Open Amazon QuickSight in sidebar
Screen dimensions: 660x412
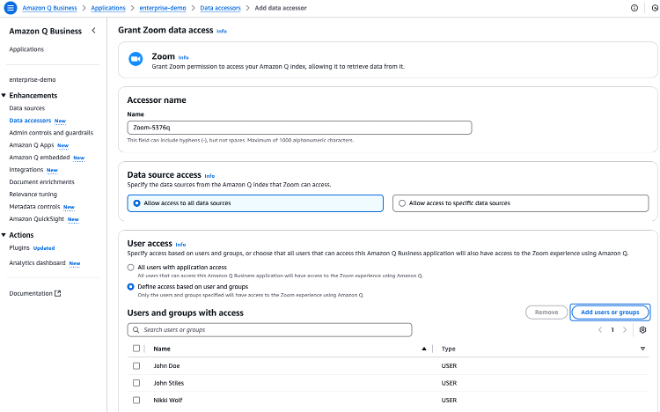point(37,219)
